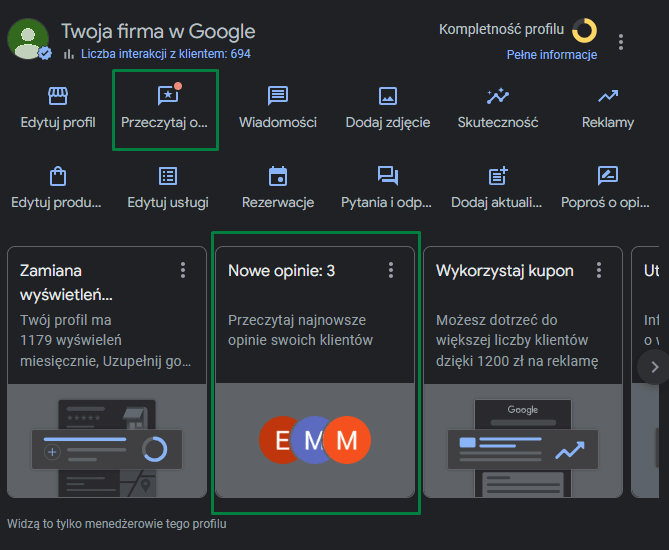Open Rezerwacje calendar icon
The image size is (669, 550).
coord(278,176)
